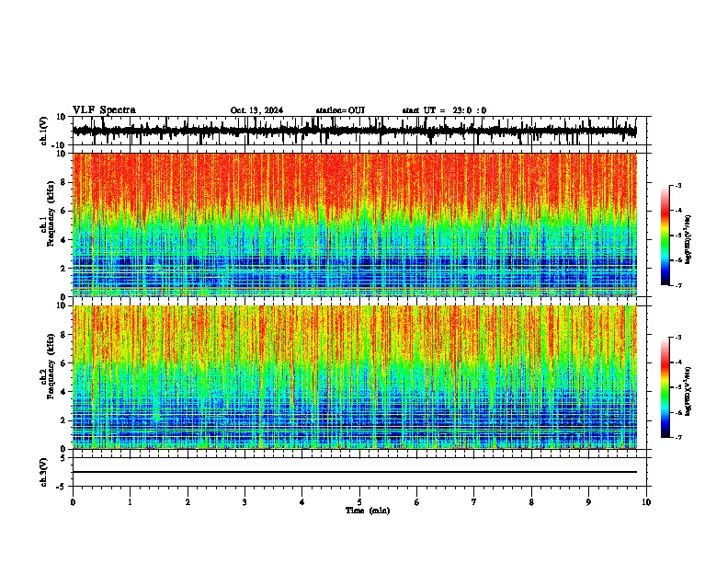The height and width of the screenshot is (563, 728).
Task: Click the ch.1(V) waveform trace
Action: click(x=355, y=131)
